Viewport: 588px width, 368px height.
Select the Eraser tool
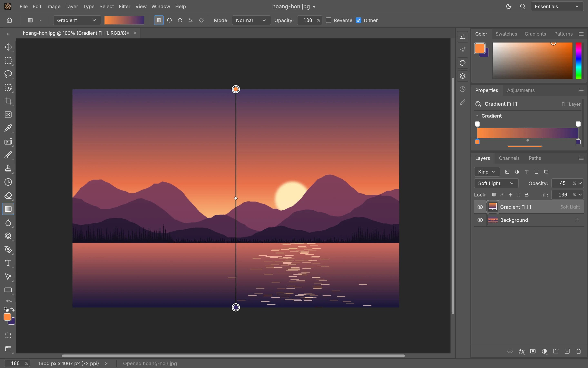[x=8, y=196]
